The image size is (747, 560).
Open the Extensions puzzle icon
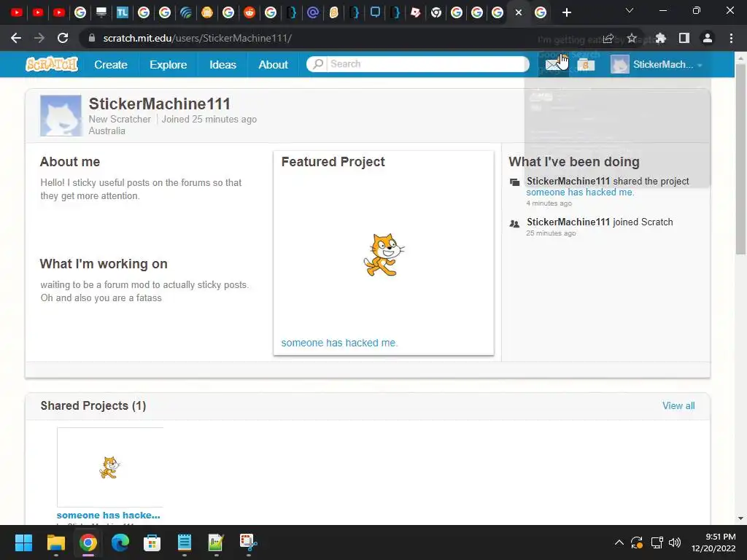[x=660, y=38]
